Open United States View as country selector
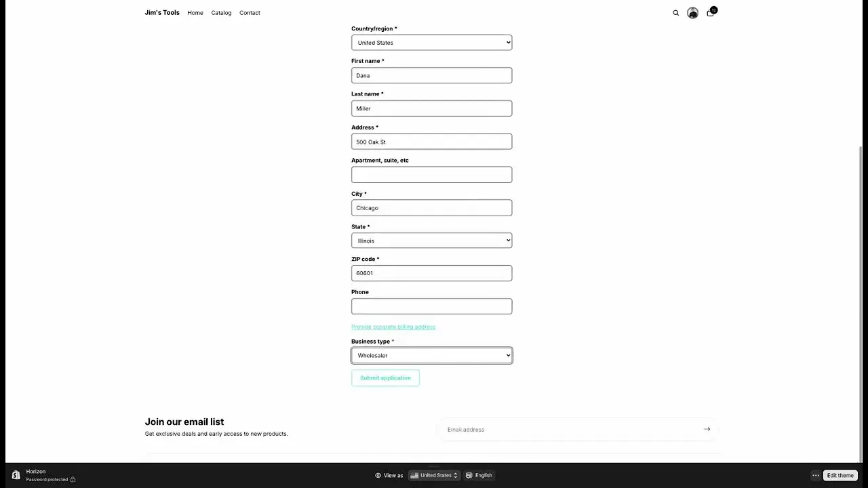Viewport: 868px width, 488px height. point(435,475)
